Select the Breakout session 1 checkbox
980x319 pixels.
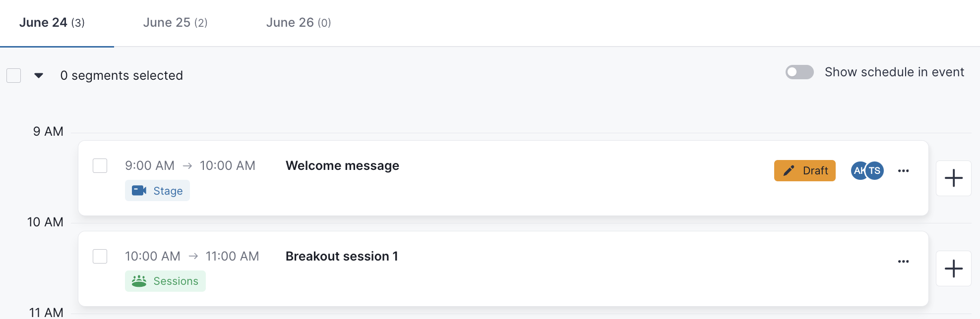[100, 257]
